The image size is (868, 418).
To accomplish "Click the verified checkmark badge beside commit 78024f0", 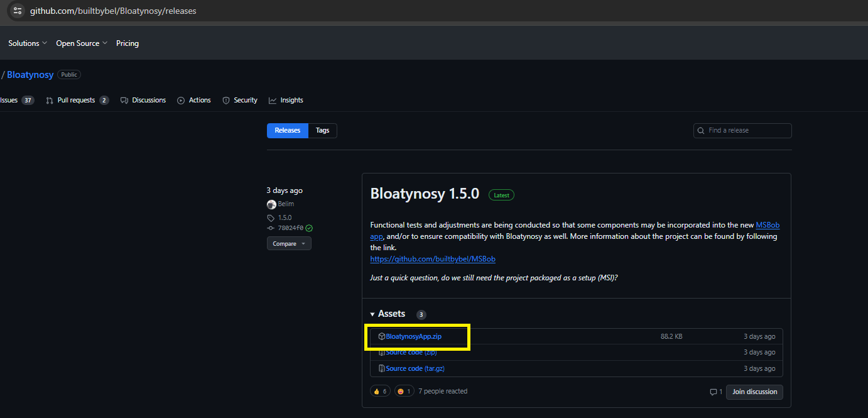I will click(308, 228).
